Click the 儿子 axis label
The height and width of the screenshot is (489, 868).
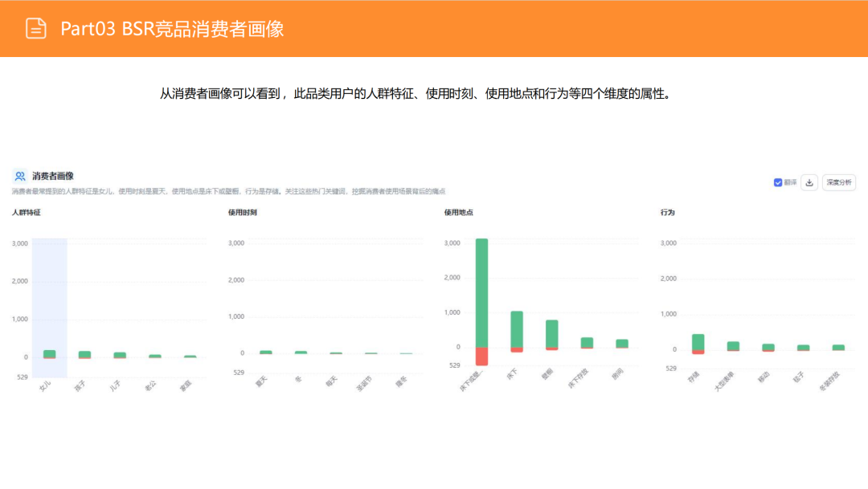tap(115, 385)
